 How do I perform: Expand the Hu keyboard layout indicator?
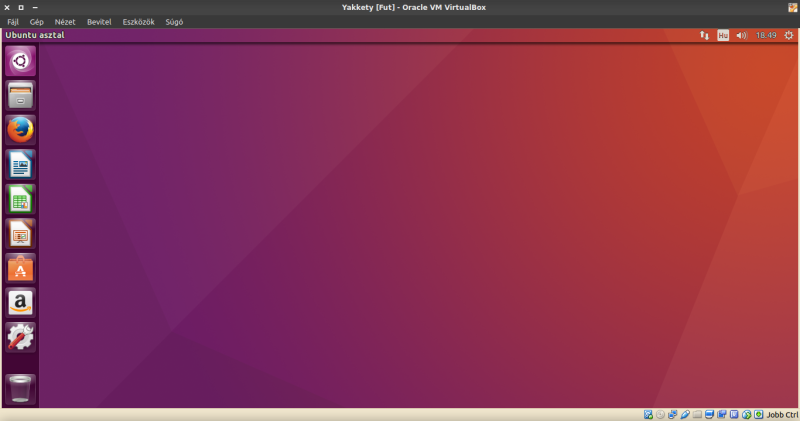[x=722, y=35]
